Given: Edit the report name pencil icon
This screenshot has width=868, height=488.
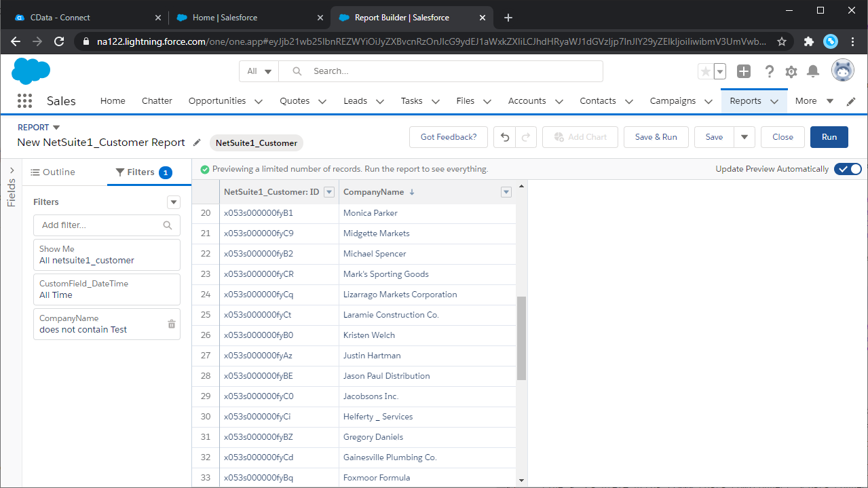Looking at the screenshot, I should 197,143.
